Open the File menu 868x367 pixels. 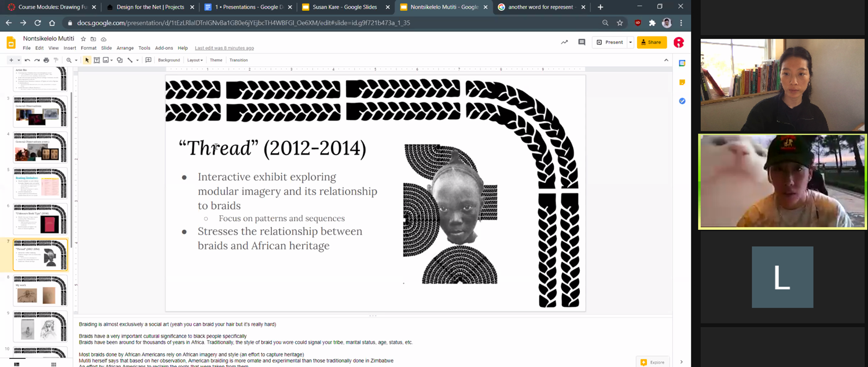tap(27, 48)
